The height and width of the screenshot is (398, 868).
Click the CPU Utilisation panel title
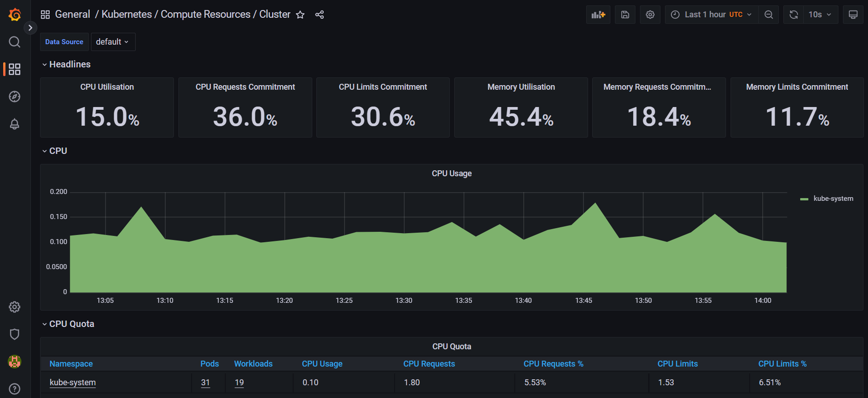(x=107, y=87)
